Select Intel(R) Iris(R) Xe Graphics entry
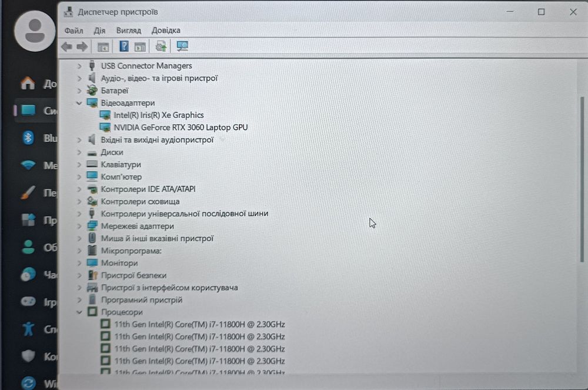The image size is (588, 390). coord(159,115)
